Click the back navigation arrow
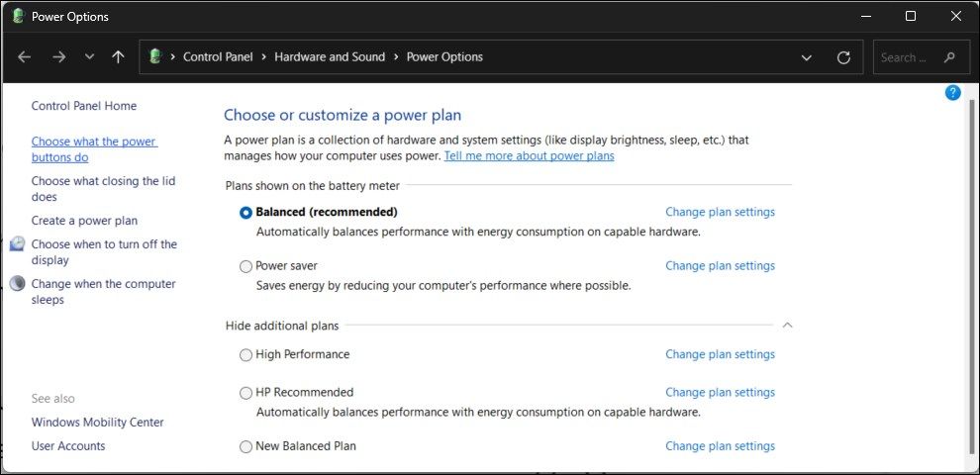 pyautogui.click(x=25, y=57)
